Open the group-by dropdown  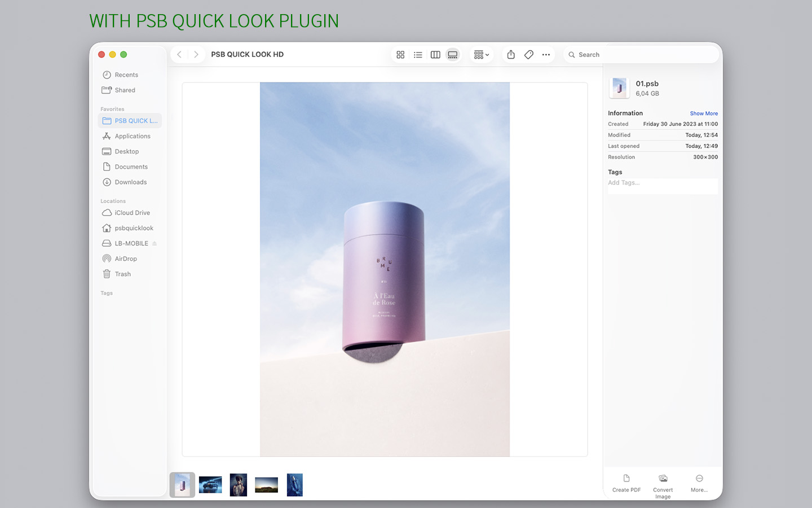481,55
